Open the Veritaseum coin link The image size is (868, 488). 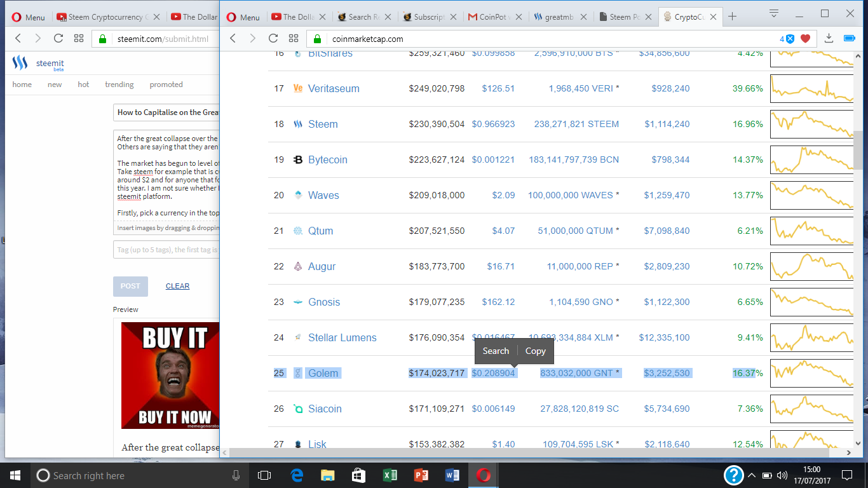[x=334, y=88]
